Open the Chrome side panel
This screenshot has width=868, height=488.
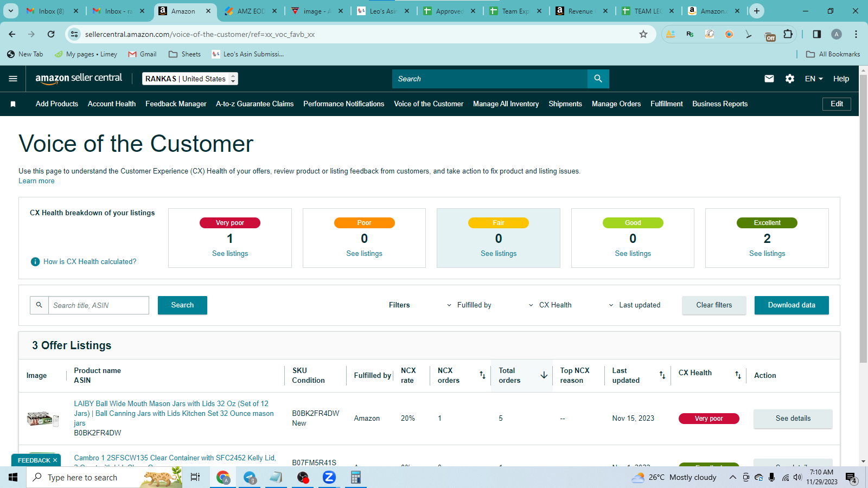click(x=817, y=34)
